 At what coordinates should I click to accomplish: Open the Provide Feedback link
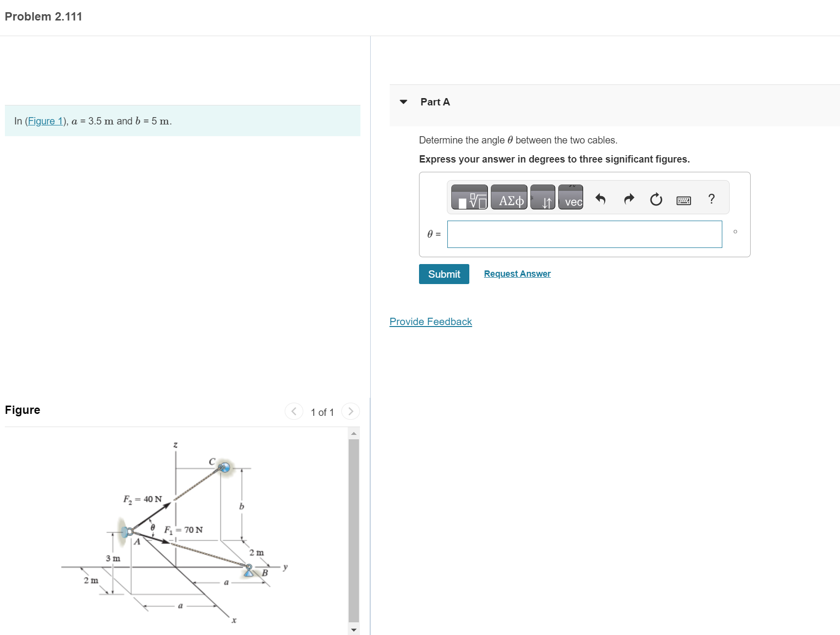(430, 321)
